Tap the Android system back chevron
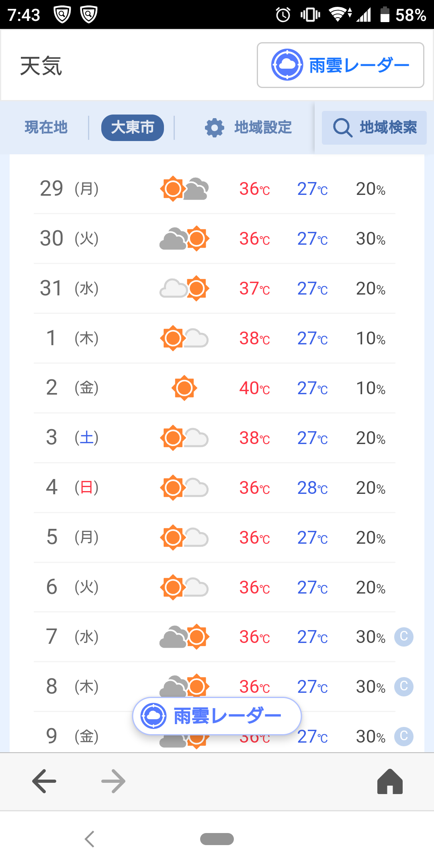Viewport: 434px width, 868px height. click(90, 839)
